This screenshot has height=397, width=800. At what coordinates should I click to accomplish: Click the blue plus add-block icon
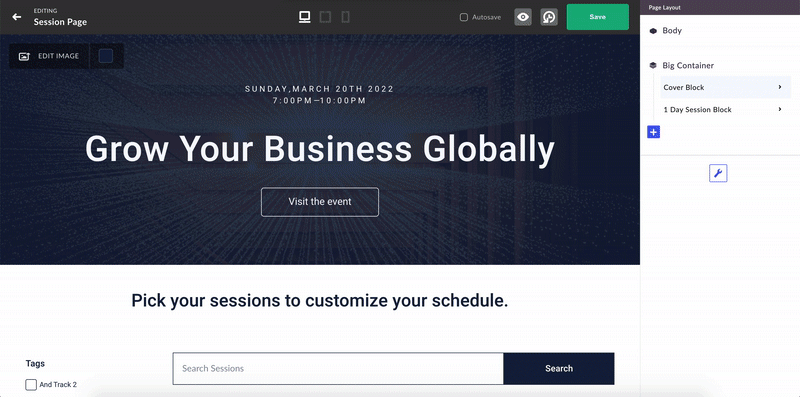(x=654, y=132)
